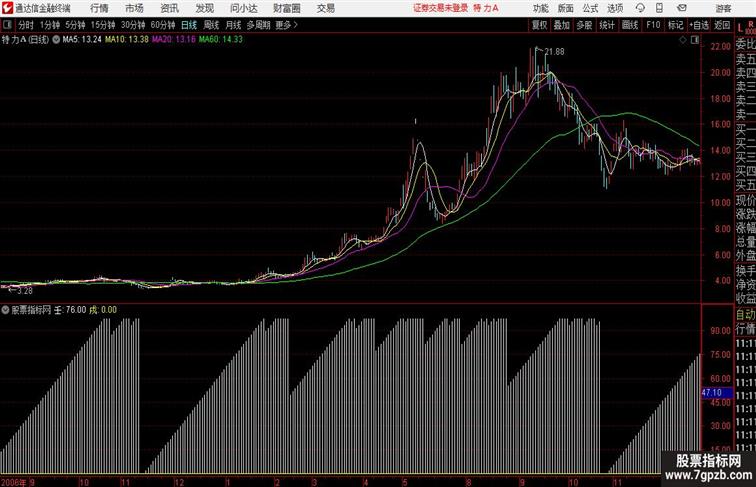Click the MA20: 13.16 indicator value

tap(174, 40)
